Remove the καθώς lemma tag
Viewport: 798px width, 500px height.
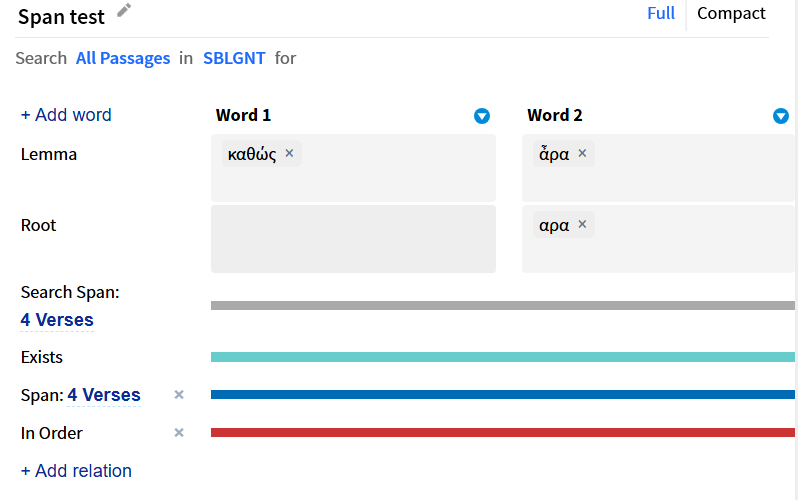point(289,153)
